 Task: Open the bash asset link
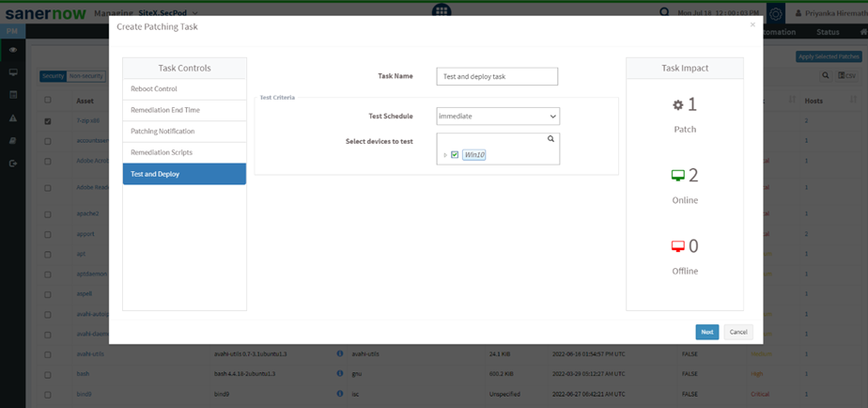point(83,374)
